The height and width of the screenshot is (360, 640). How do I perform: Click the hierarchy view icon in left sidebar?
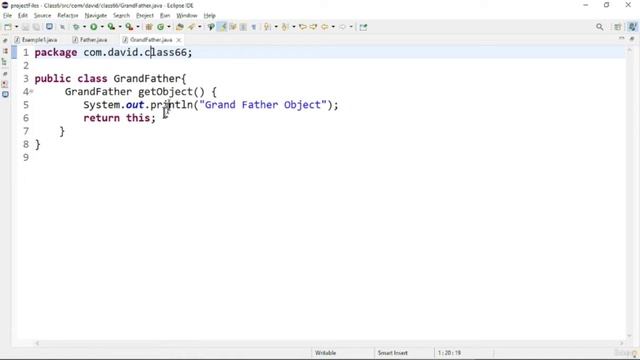pyautogui.click(x=5, y=62)
